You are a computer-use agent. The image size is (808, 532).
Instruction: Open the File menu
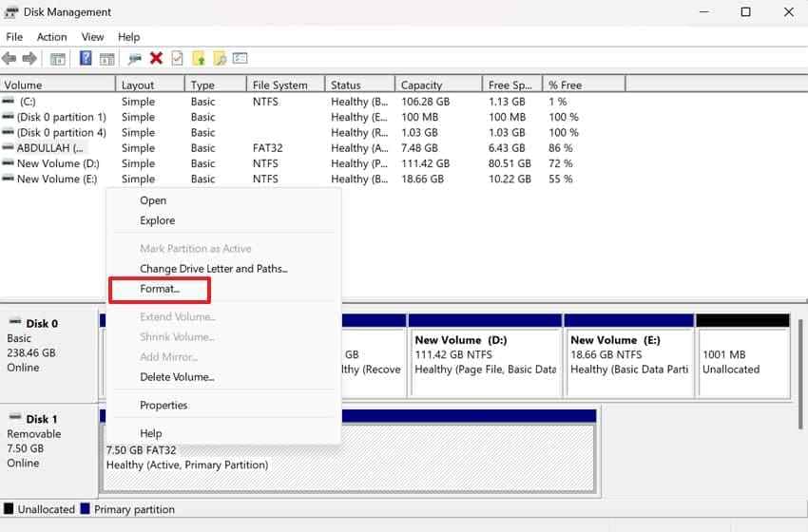(14, 37)
